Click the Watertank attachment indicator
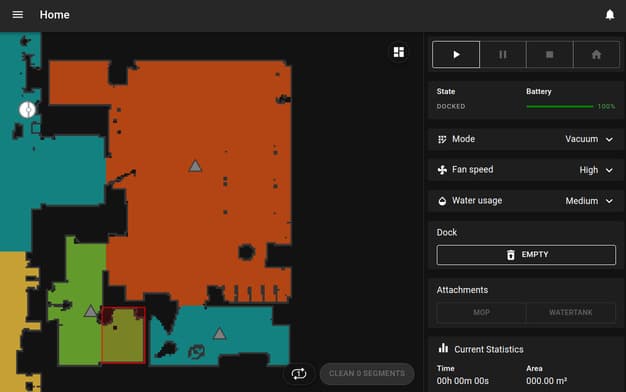The image size is (626, 392). [x=571, y=313]
